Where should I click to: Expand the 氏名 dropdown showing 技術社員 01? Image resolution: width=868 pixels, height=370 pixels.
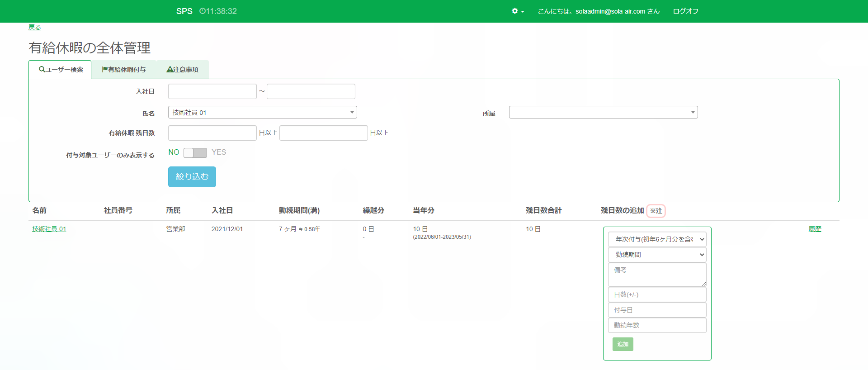click(262, 113)
